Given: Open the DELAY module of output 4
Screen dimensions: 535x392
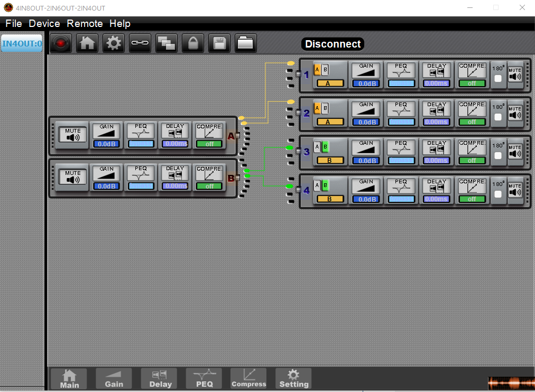Looking at the screenshot, I should [x=436, y=190].
